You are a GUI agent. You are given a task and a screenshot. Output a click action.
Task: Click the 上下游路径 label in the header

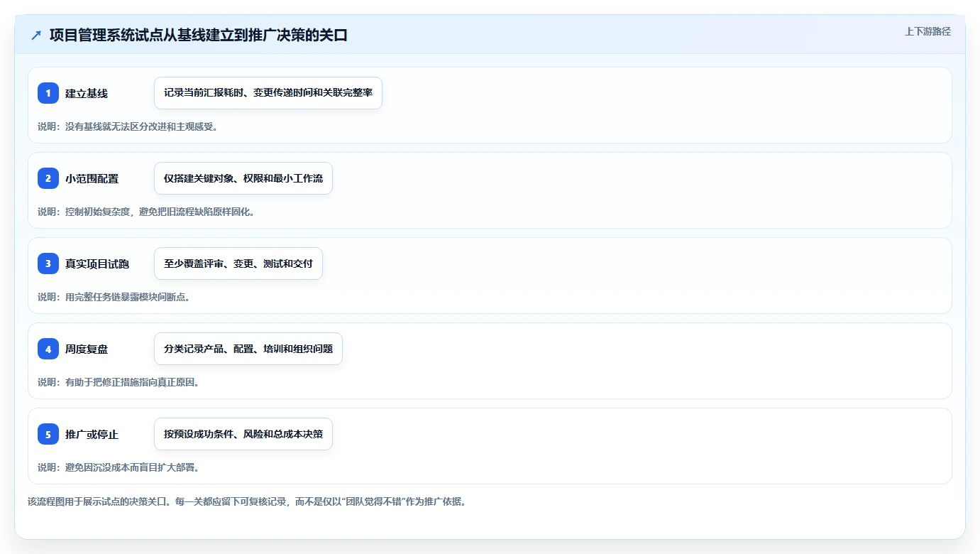pyautogui.click(x=927, y=31)
